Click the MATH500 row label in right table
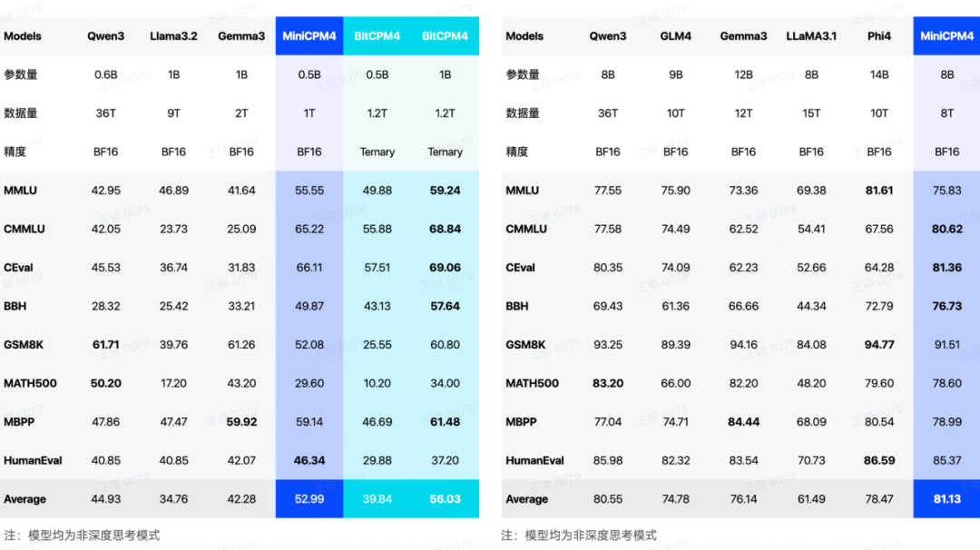Image resolution: width=980 pixels, height=550 pixels. click(x=532, y=383)
